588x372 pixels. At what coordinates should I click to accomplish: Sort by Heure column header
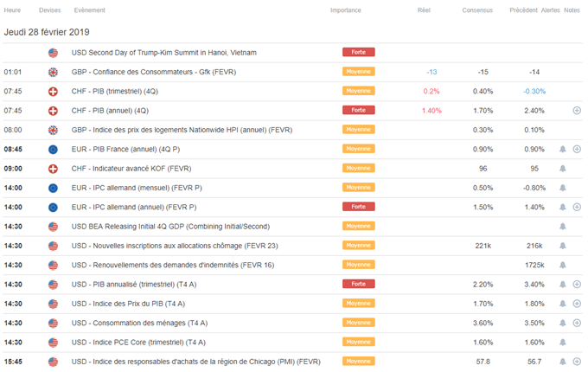12,10
